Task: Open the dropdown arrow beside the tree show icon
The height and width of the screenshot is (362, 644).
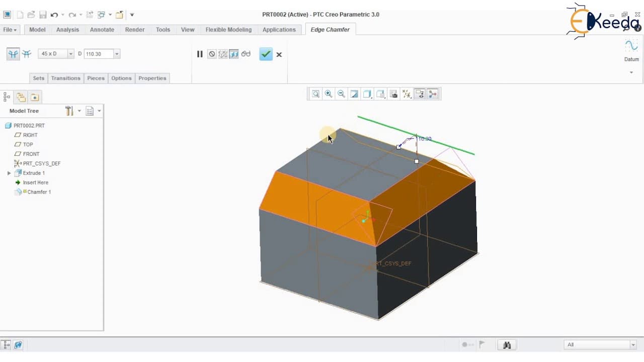Action: (x=100, y=111)
